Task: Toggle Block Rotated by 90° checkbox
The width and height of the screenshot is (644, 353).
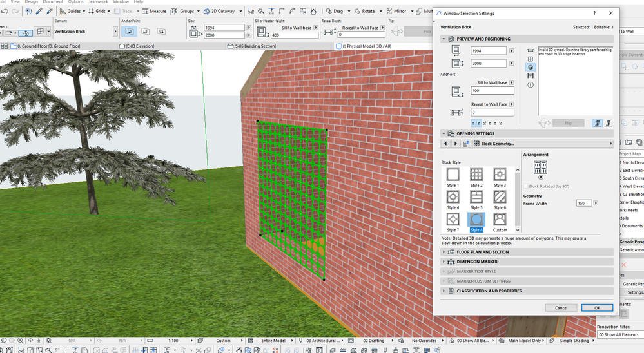Action: pos(525,186)
